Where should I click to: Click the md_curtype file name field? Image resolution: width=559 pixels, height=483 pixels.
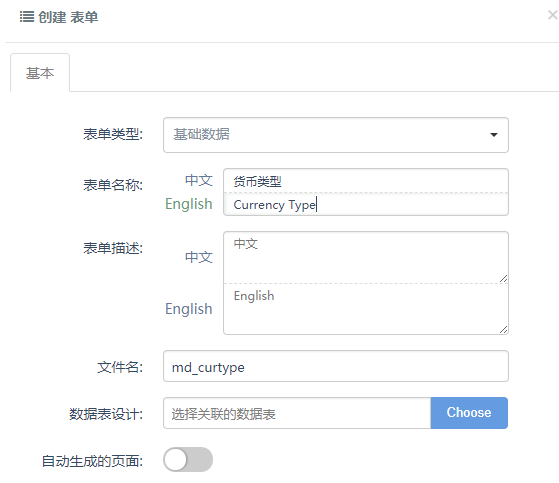click(x=336, y=366)
